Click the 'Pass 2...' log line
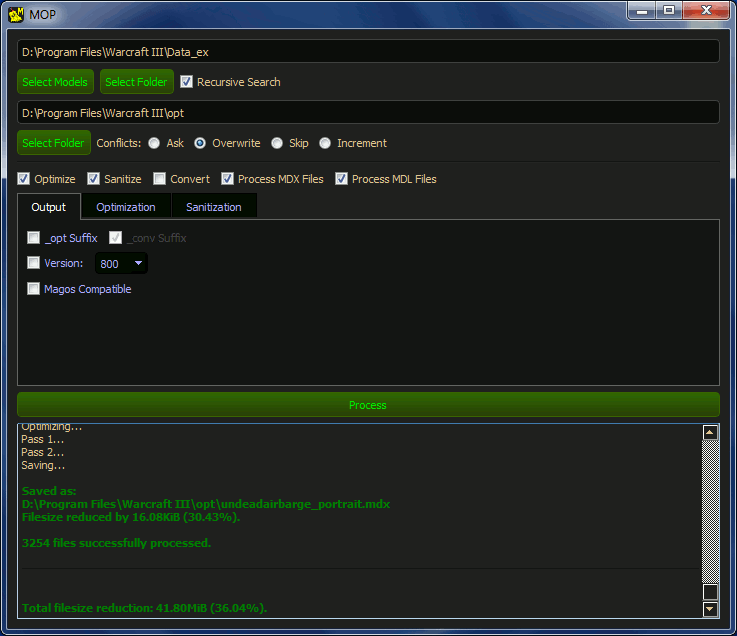737x636 pixels. click(43, 452)
